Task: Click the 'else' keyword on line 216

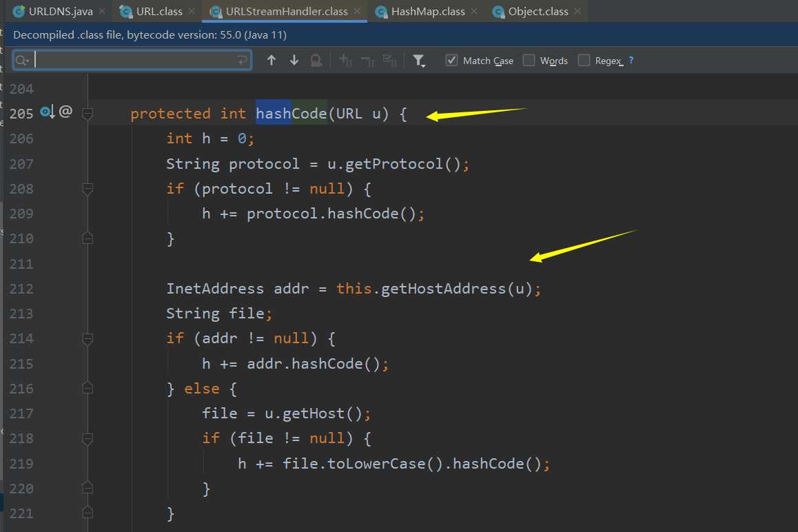Action: coord(202,389)
